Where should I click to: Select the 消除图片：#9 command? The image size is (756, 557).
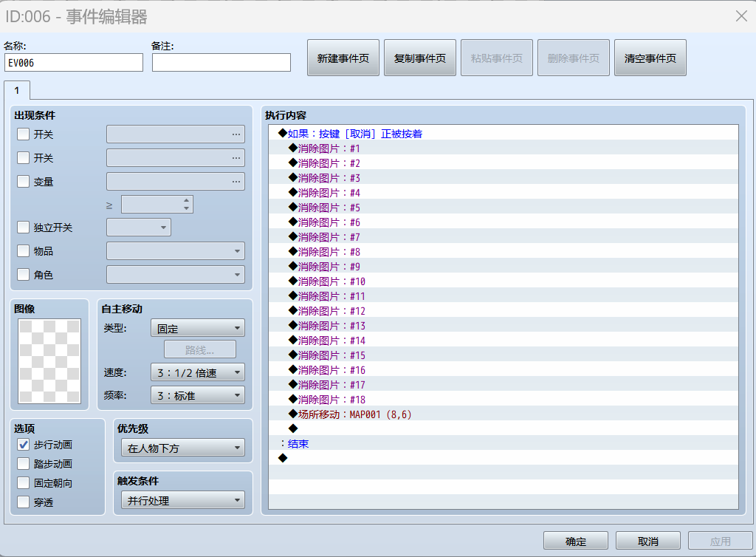(504, 267)
